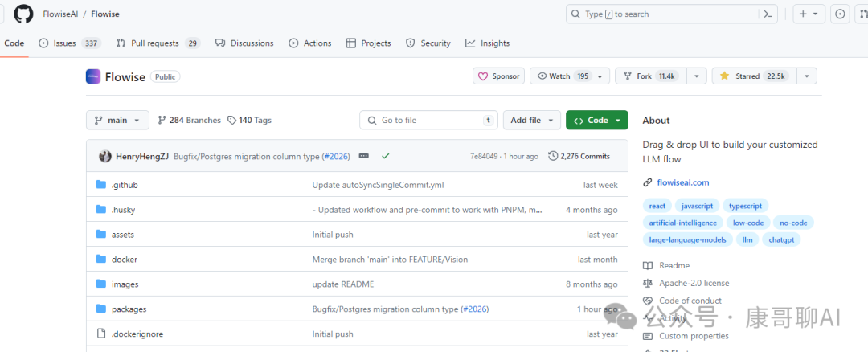
Task: Switch to the Issues tab
Action: (x=70, y=43)
